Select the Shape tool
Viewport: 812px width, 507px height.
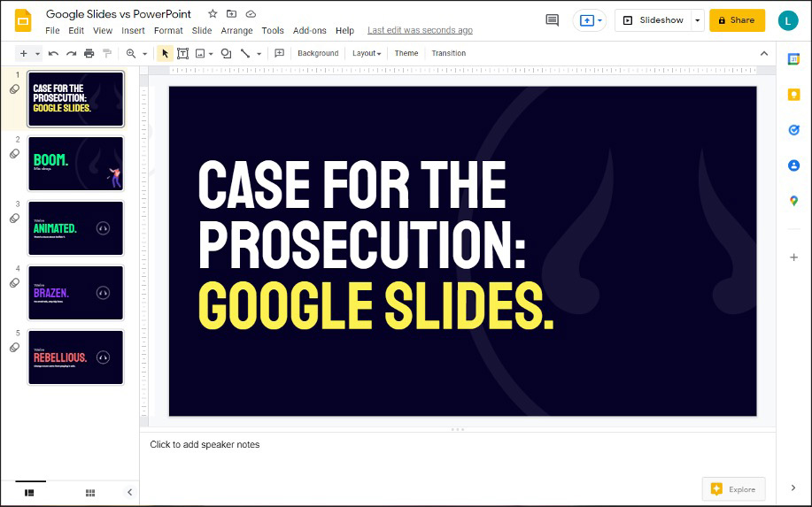point(226,53)
